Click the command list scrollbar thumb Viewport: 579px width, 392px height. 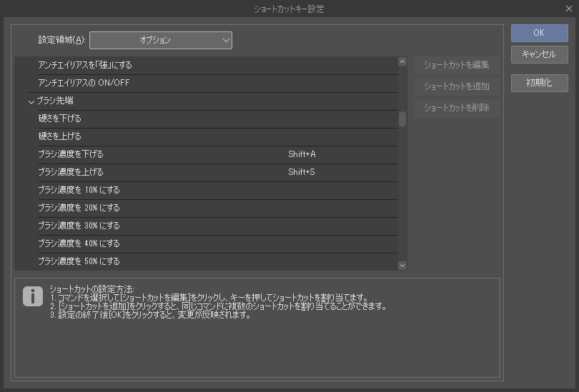pos(402,119)
